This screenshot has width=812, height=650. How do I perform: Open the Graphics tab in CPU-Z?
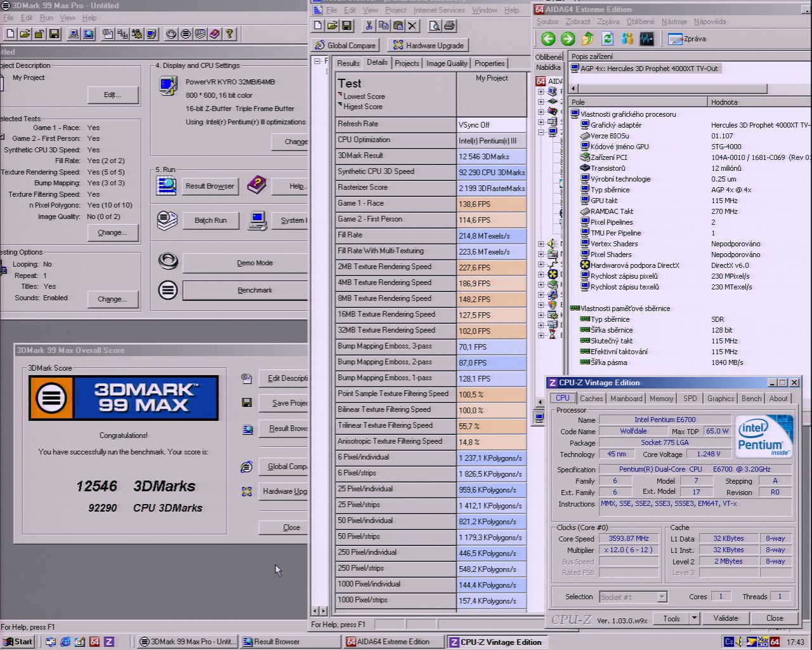(721, 399)
